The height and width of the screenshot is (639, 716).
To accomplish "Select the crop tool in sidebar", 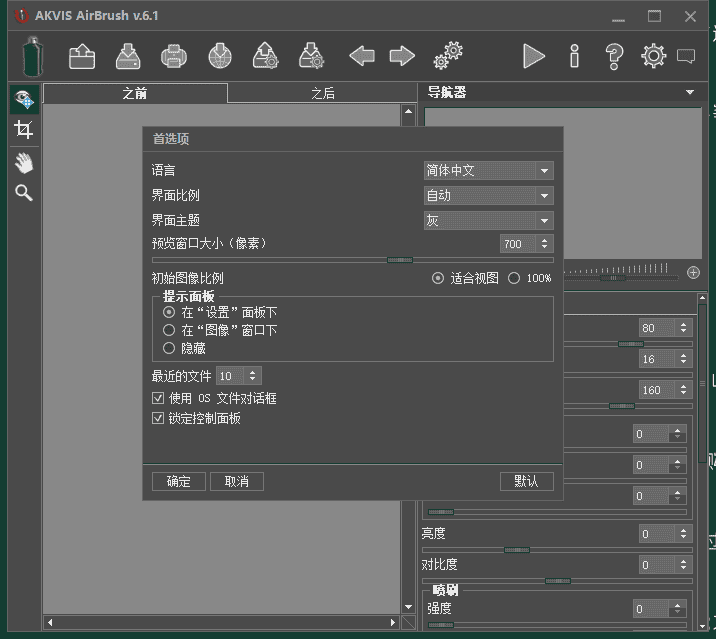I will 24,130.
